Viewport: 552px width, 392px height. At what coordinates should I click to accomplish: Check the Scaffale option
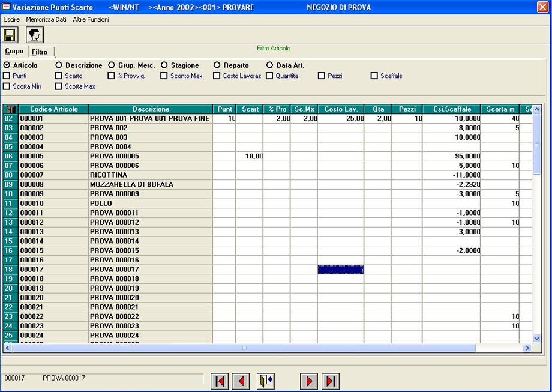(374, 76)
